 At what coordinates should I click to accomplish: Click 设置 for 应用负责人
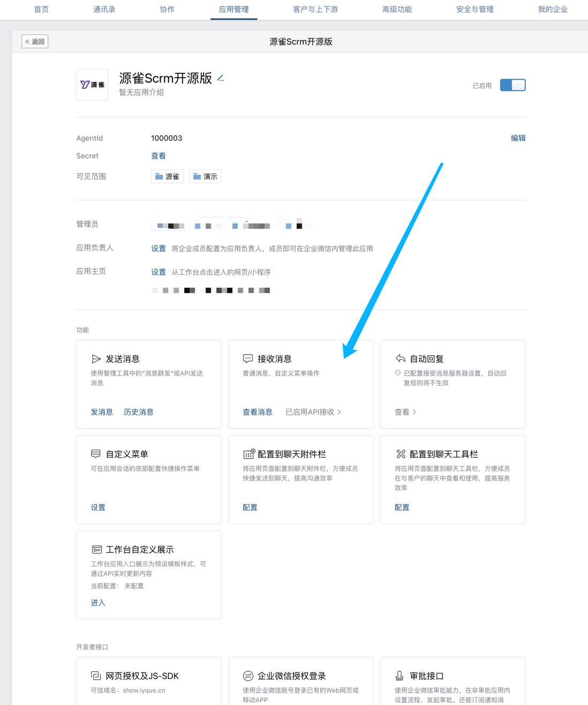tap(159, 249)
